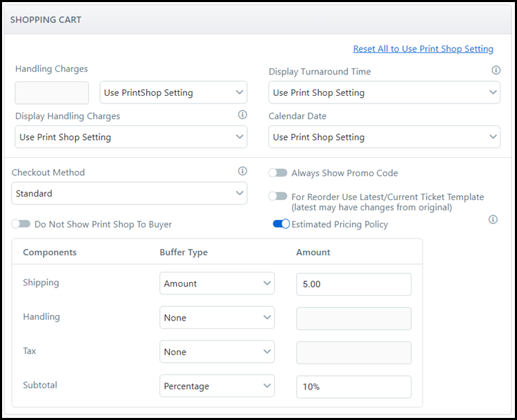The width and height of the screenshot is (517, 420).
Task: Click info icon beside Display Turnaround Time
Action: coord(496,70)
